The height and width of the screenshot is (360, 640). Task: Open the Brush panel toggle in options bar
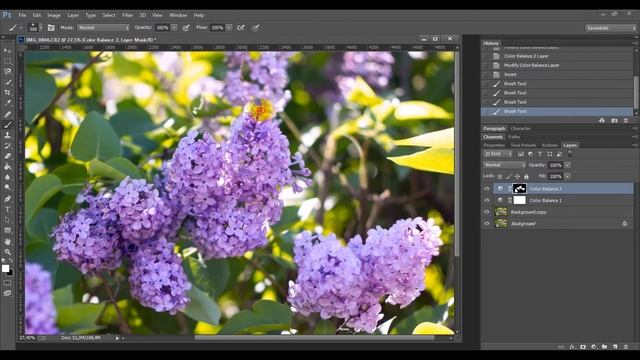point(51,28)
